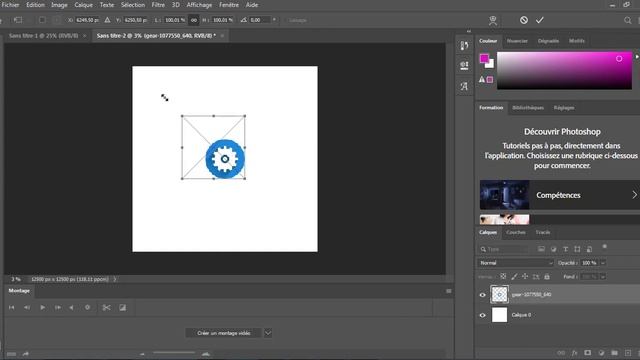
Task: Click the X position input field
Action: 87,20
